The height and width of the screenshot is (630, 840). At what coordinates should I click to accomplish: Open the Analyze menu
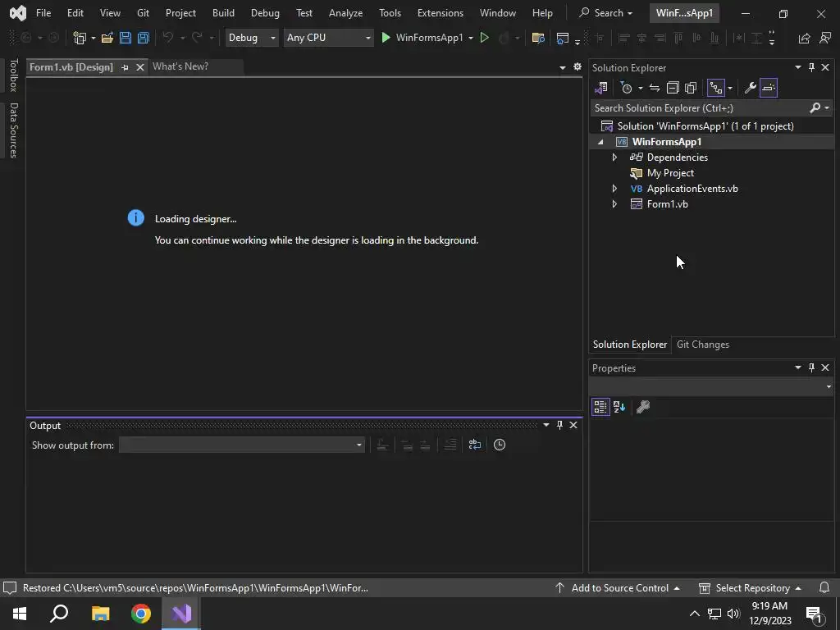point(345,13)
